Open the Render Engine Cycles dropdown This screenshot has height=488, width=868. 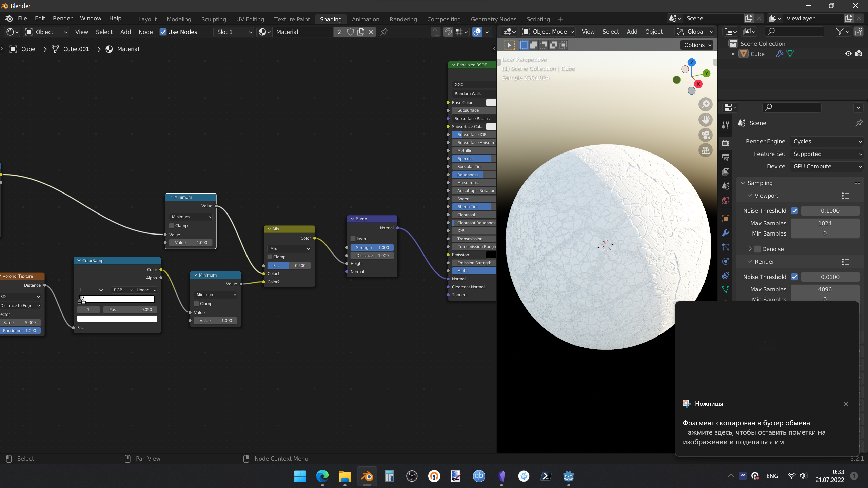click(827, 141)
